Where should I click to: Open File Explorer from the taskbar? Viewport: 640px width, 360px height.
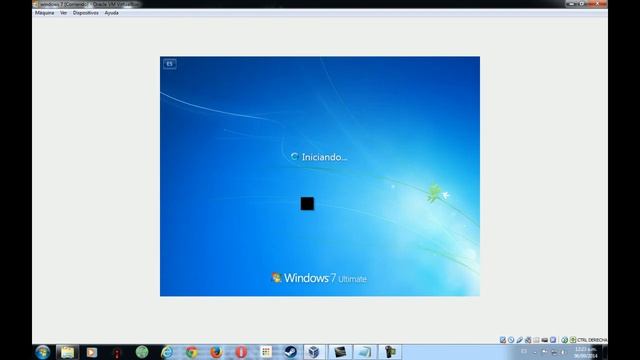click(x=67, y=352)
